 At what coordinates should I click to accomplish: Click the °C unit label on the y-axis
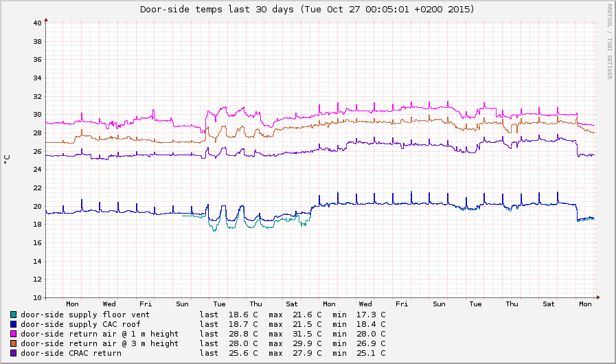pyautogui.click(x=7, y=159)
